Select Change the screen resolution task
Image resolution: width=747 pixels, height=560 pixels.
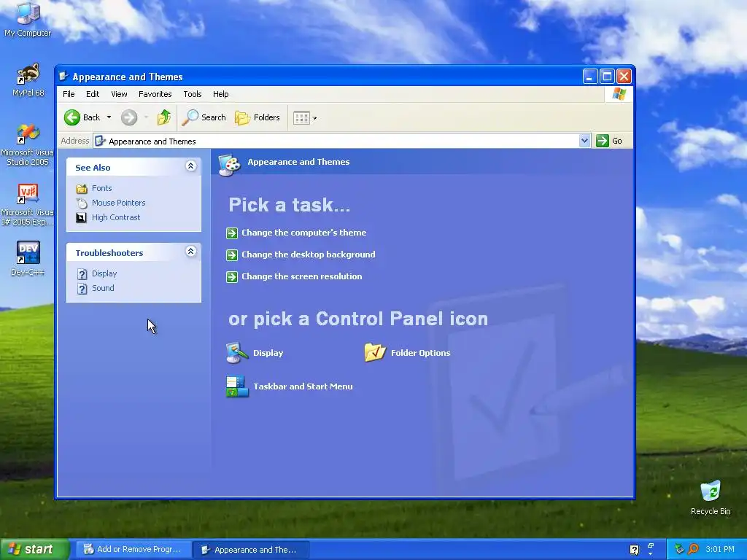pyautogui.click(x=301, y=276)
